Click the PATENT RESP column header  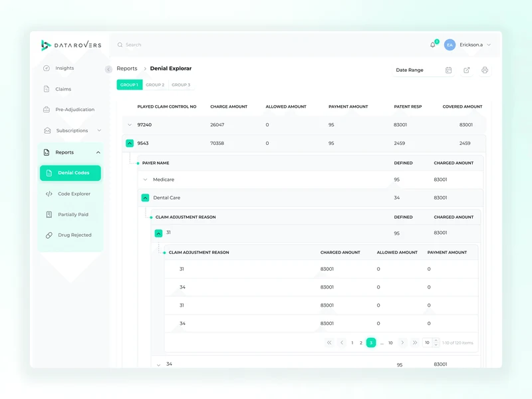tap(408, 106)
